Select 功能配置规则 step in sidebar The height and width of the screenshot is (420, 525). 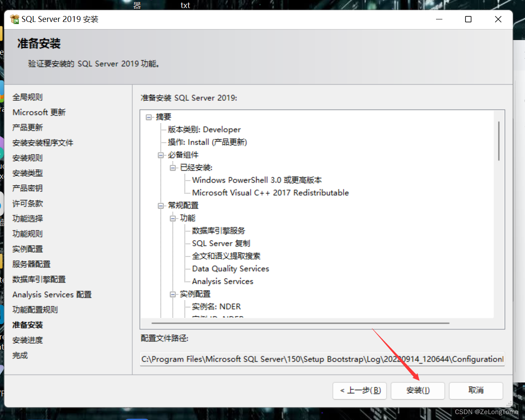pos(35,310)
